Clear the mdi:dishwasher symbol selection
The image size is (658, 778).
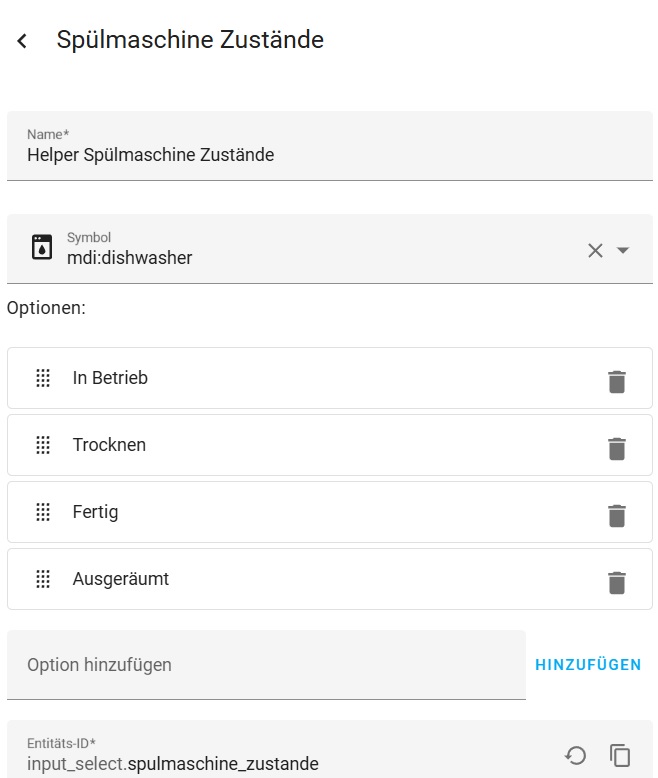[595, 250]
